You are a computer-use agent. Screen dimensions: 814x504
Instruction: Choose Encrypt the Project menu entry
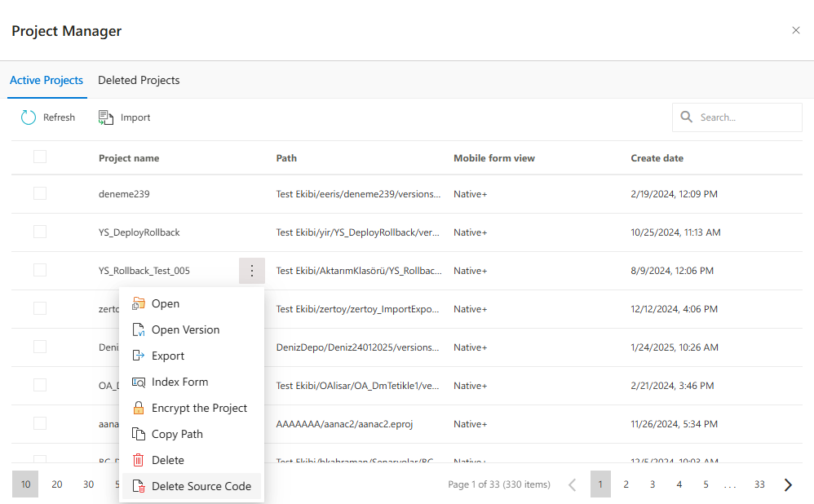click(190, 408)
